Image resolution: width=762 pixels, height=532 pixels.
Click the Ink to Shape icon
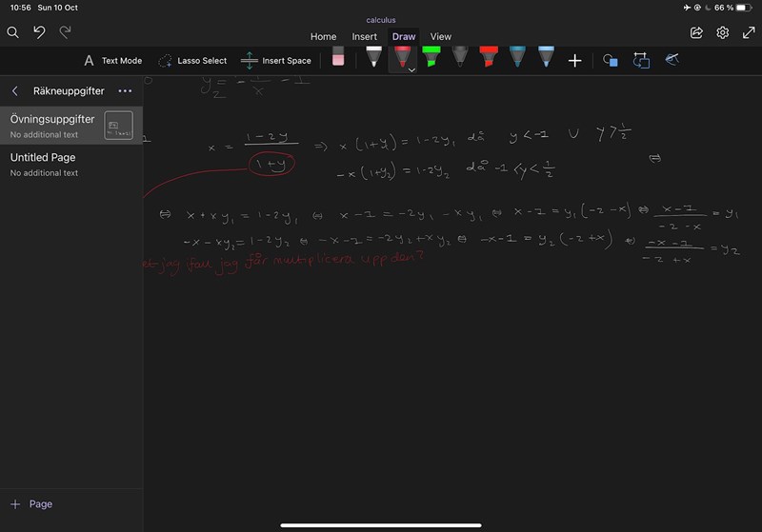click(641, 60)
